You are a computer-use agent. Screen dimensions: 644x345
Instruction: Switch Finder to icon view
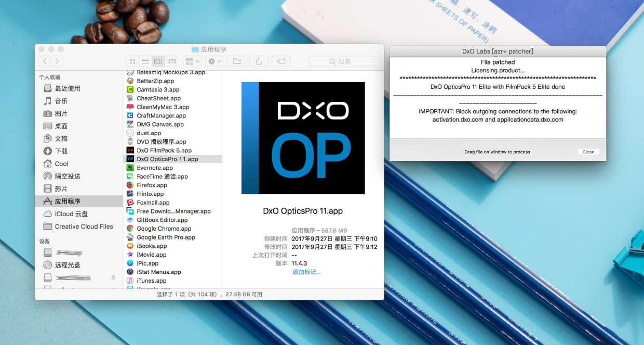(132, 61)
